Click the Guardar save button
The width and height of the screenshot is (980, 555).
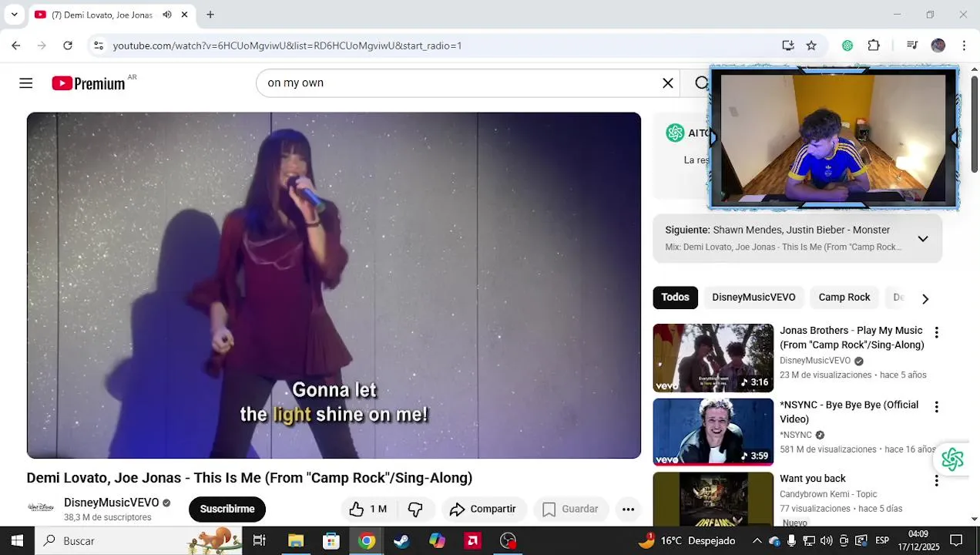571,510
